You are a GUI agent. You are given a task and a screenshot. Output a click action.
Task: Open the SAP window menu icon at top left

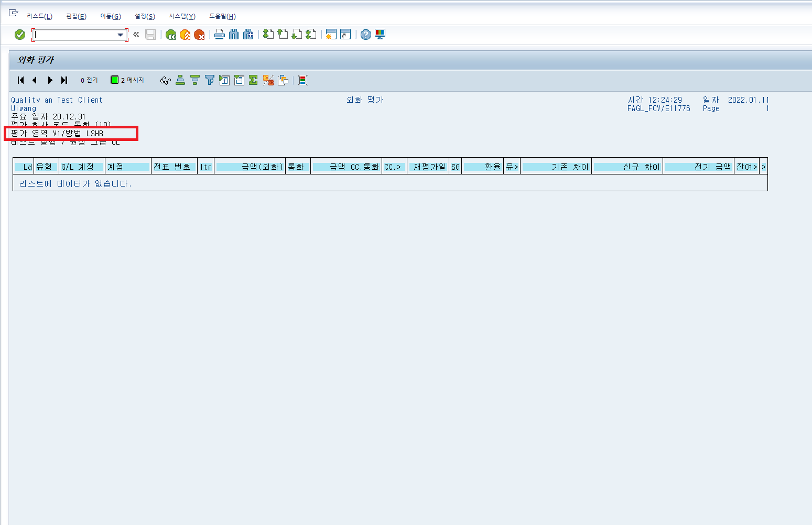point(14,13)
